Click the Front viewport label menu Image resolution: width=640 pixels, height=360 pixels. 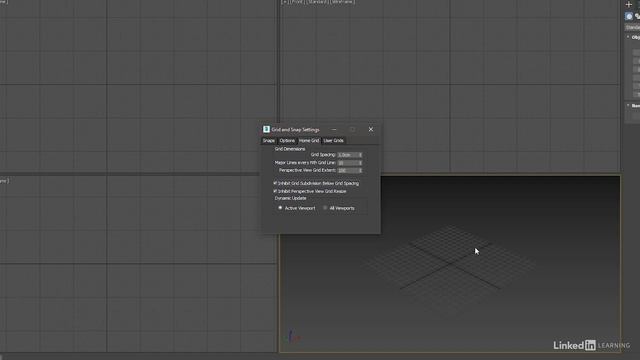coord(297,2)
